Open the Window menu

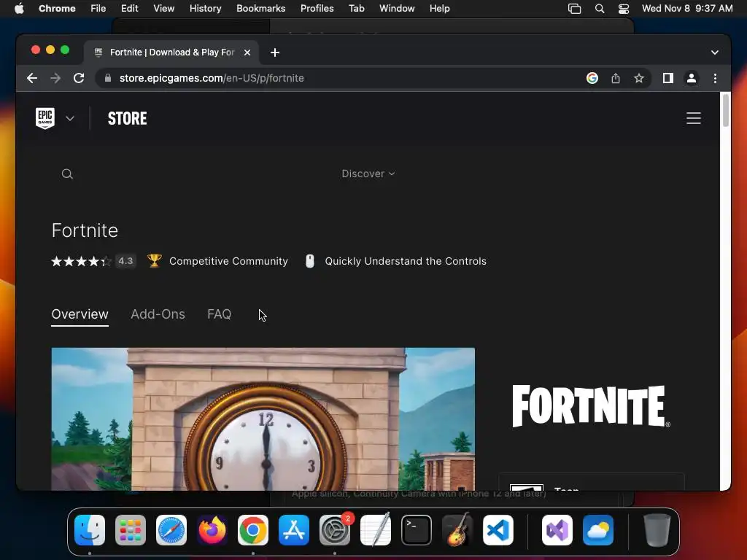(397, 9)
